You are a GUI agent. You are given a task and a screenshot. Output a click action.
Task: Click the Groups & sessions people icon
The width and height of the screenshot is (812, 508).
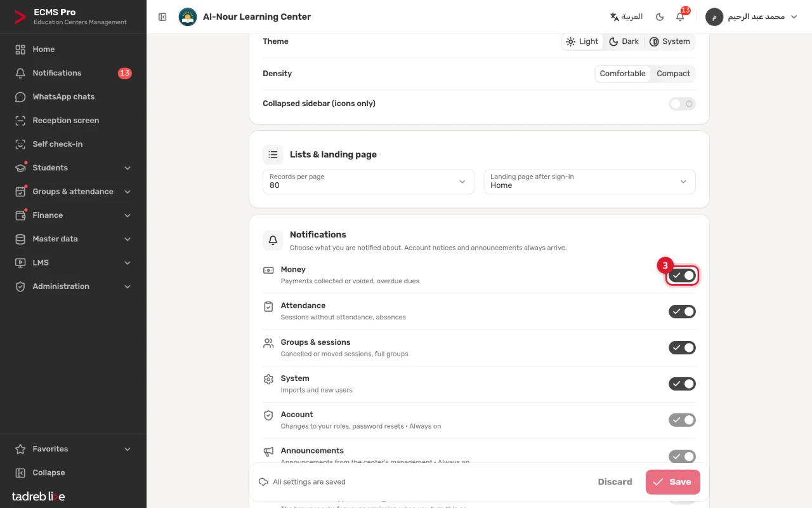point(268,343)
